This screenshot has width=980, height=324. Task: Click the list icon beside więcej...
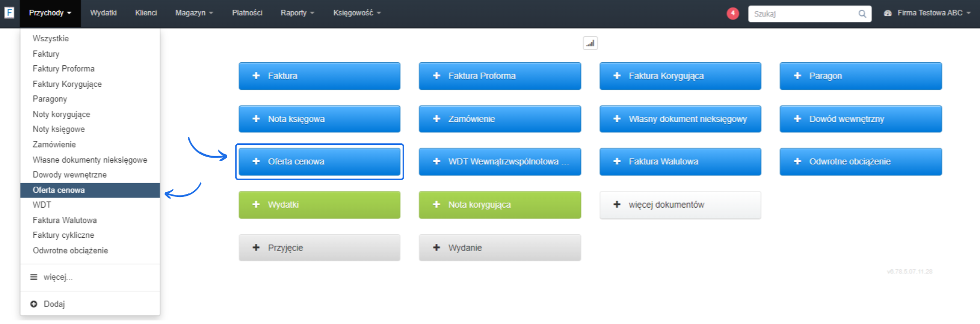[34, 277]
